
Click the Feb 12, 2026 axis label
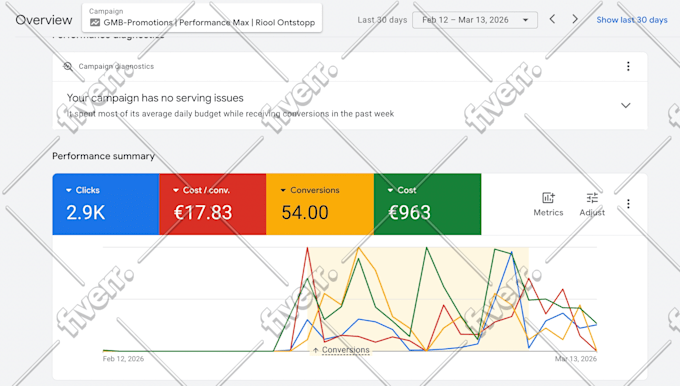point(123,359)
